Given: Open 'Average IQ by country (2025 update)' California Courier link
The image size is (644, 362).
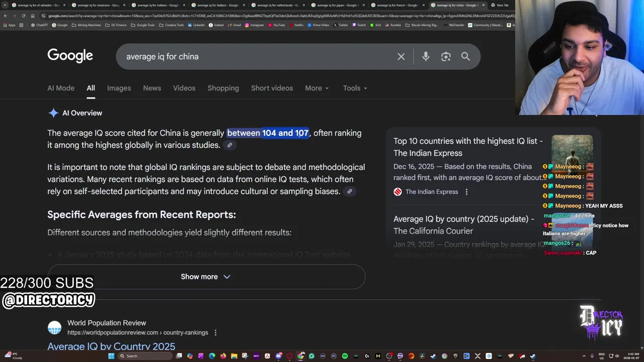Looking at the screenshot, I should click(464, 225).
